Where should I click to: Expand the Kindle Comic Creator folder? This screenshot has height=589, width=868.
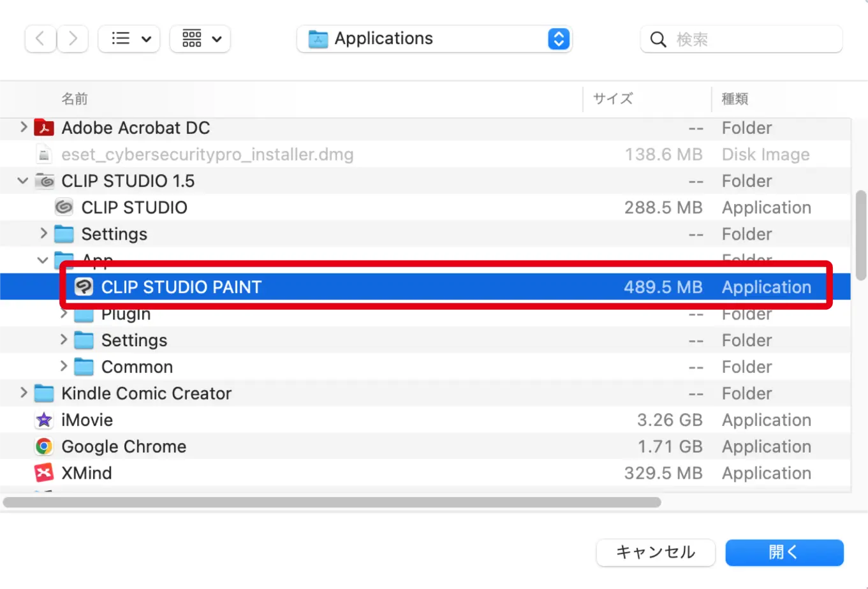tap(24, 393)
